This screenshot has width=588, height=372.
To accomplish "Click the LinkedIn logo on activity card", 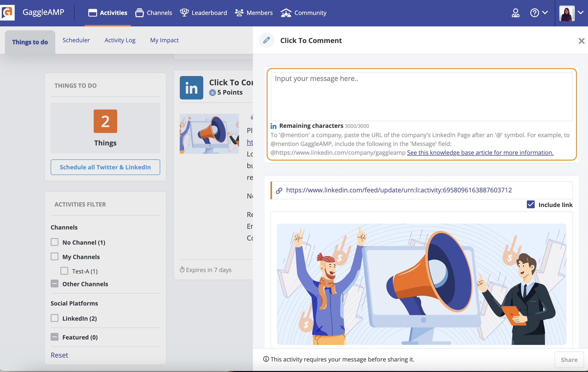I will click(191, 88).
